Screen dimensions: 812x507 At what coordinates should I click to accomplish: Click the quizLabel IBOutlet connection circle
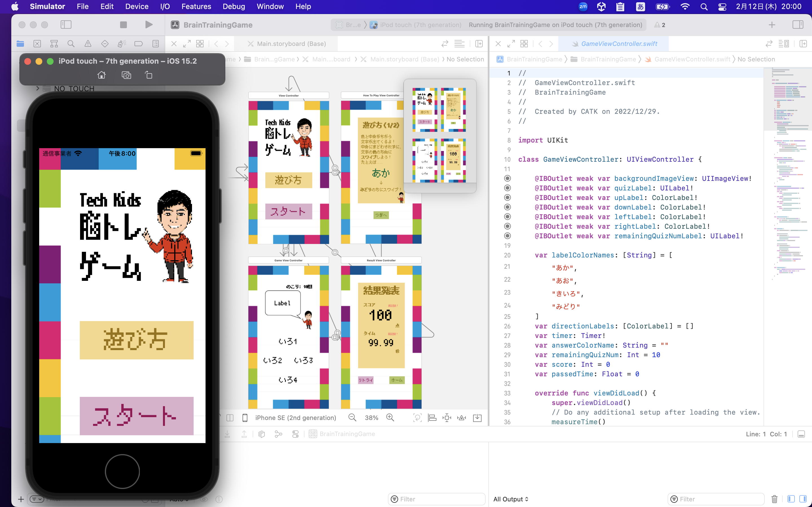click(508, 188)
